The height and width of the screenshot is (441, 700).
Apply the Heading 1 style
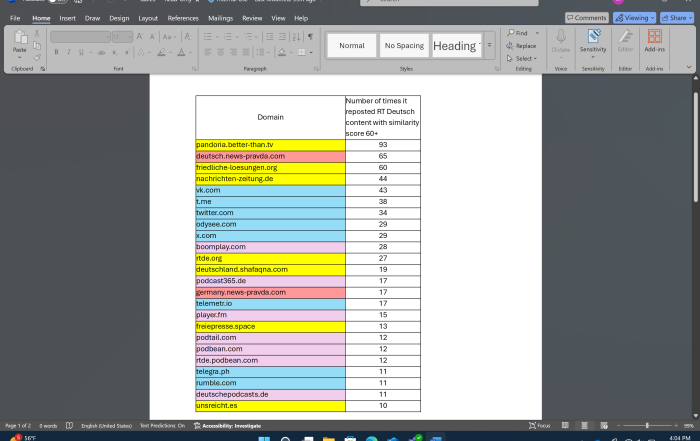click(x=457, y=46)
